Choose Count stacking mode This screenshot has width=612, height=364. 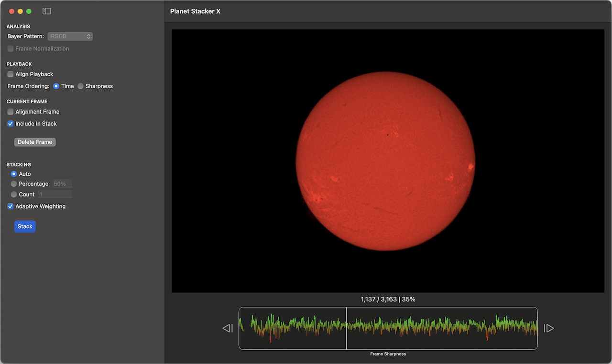coord(14,194)
